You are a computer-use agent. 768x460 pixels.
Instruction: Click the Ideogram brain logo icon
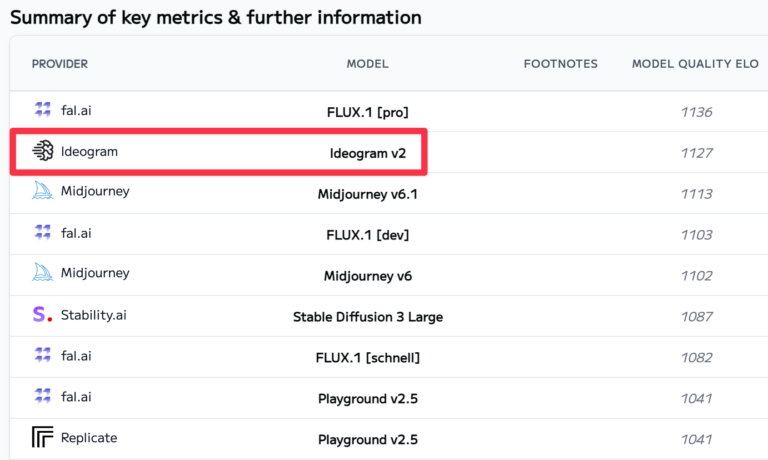pos(42,151)
